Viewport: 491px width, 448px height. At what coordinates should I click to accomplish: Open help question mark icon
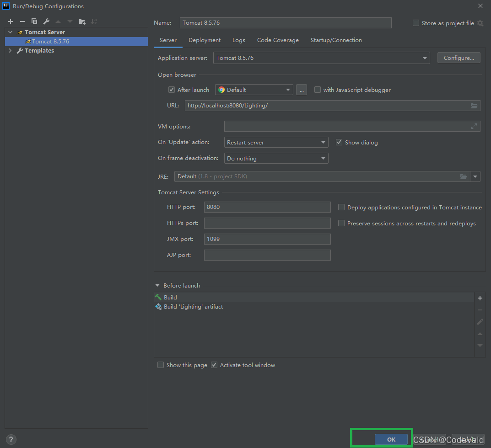click(11, 440)
